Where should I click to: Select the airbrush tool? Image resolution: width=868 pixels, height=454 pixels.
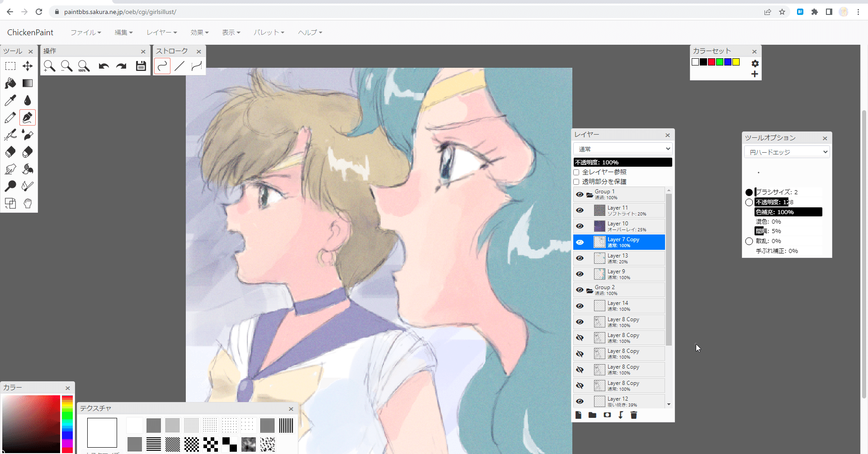[x=10, y=135]
